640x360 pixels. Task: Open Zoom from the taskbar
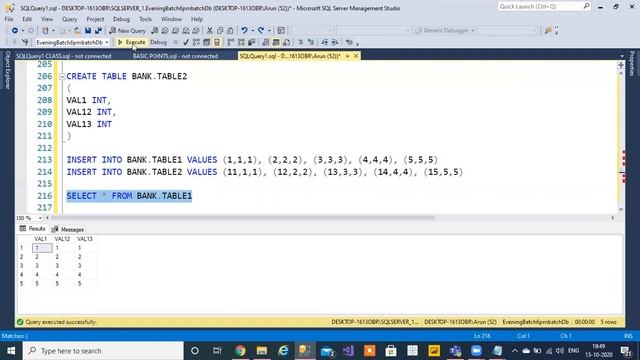coord(476,351)
